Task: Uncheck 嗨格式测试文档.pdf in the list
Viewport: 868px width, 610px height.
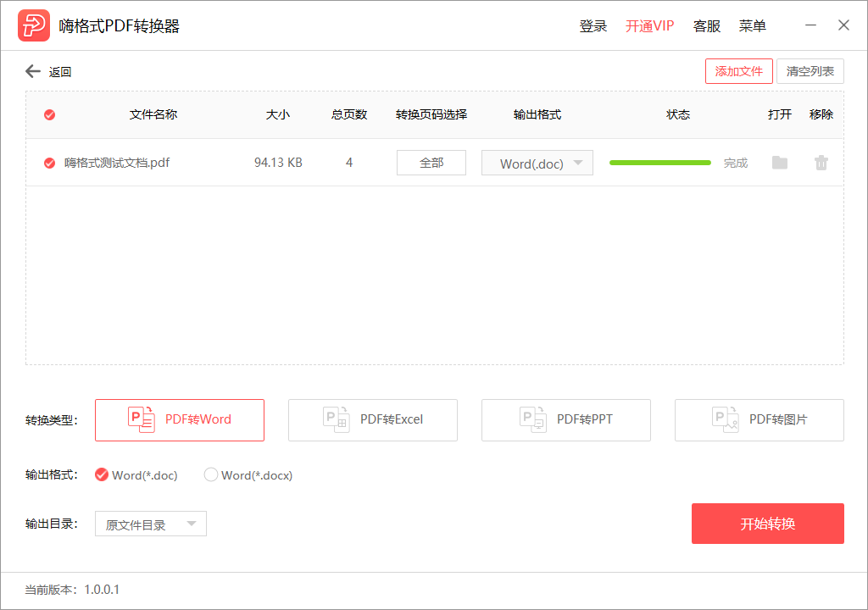Action: [x=49, y=163]
